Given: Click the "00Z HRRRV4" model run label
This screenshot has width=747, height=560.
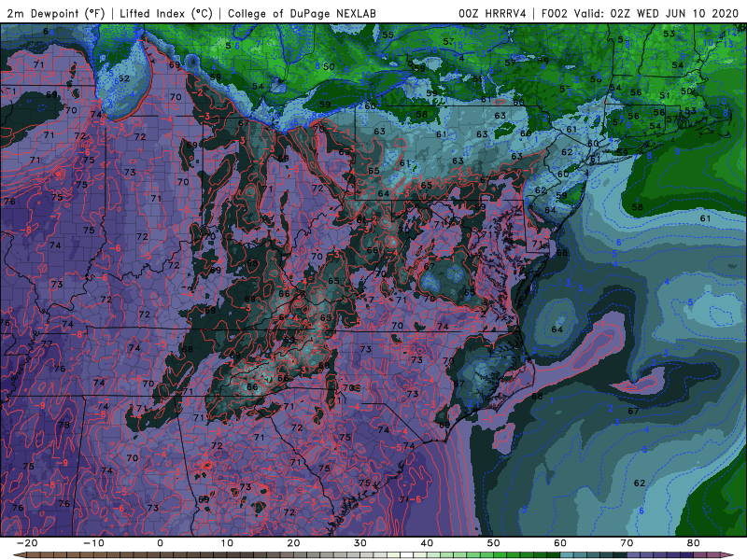Looking at the screenshot, I should [492, 13].
